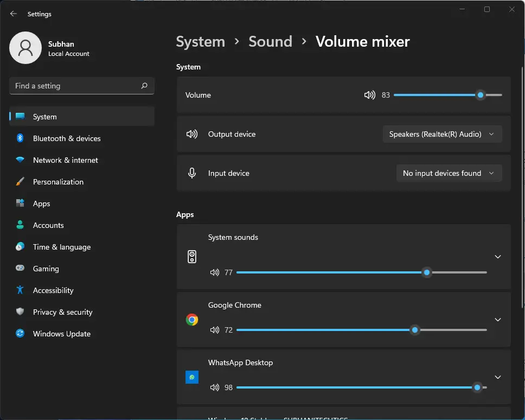The image size is (525, 420).
Task: Mute the system Volume speaker icon
Action: point(370,95)
